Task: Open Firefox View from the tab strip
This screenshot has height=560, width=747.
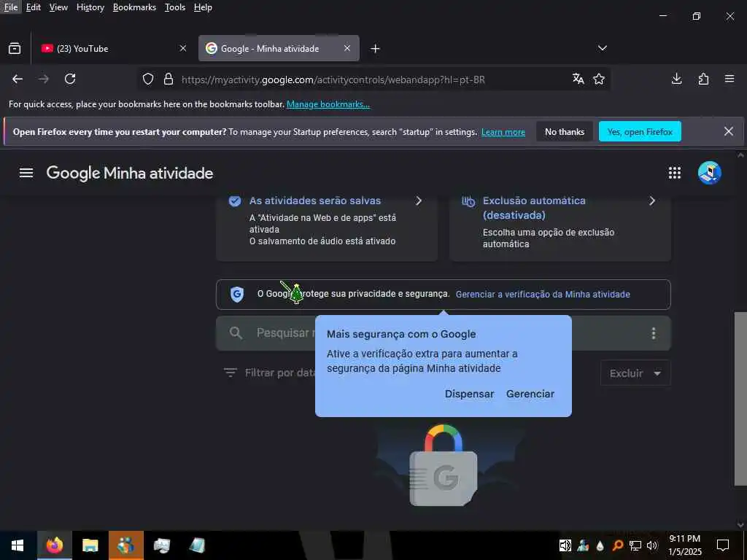Action: point(15,48)
